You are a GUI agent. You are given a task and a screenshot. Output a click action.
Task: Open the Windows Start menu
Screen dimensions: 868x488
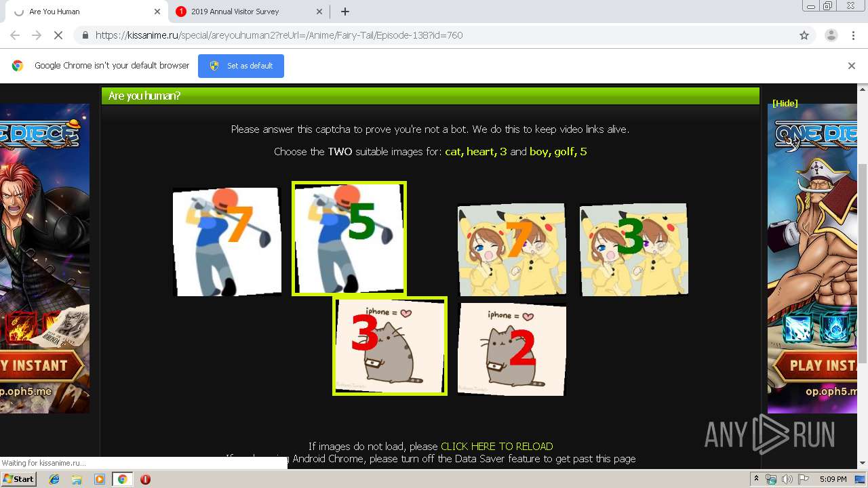pos(18,479)
